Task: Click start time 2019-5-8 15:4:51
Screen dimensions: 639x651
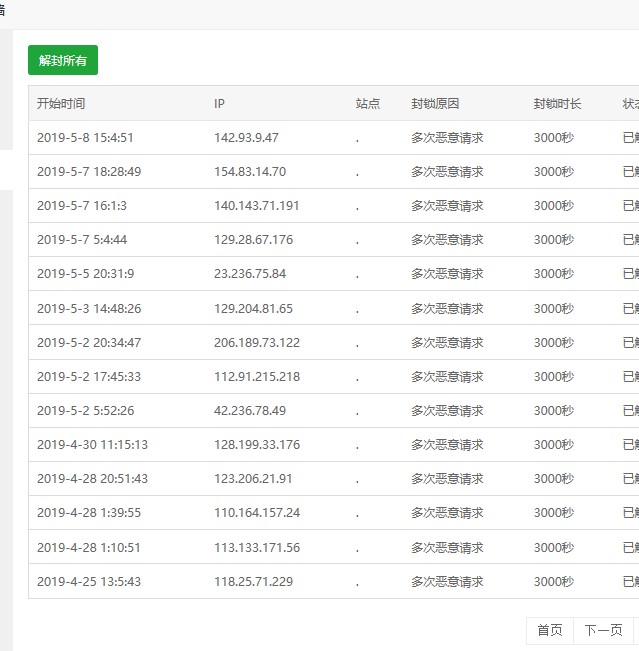Action: coord(85,137)
